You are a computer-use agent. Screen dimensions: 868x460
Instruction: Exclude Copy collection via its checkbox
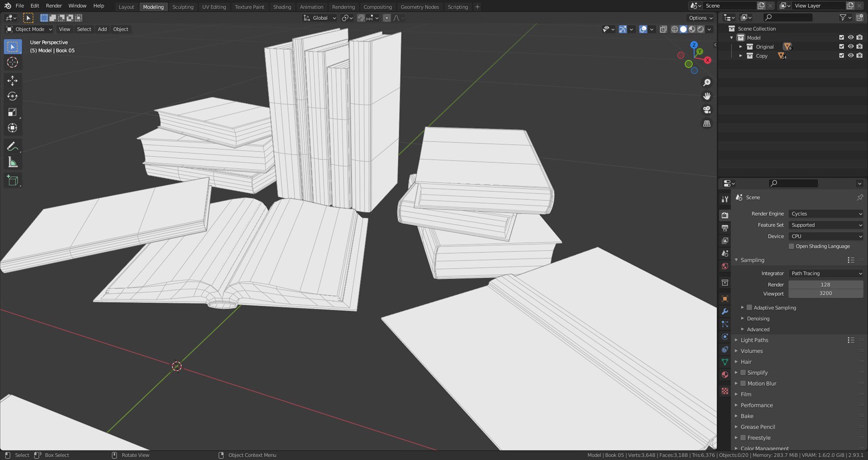[841, 56]
